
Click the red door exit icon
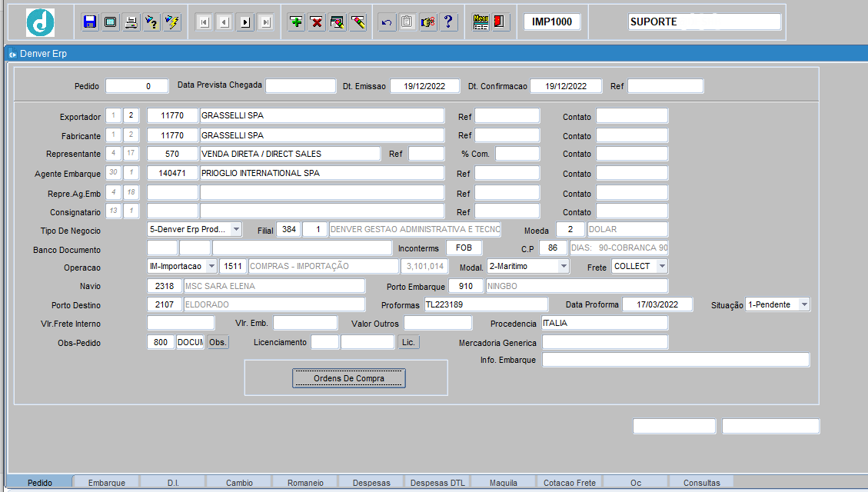[x=500, y=22]
